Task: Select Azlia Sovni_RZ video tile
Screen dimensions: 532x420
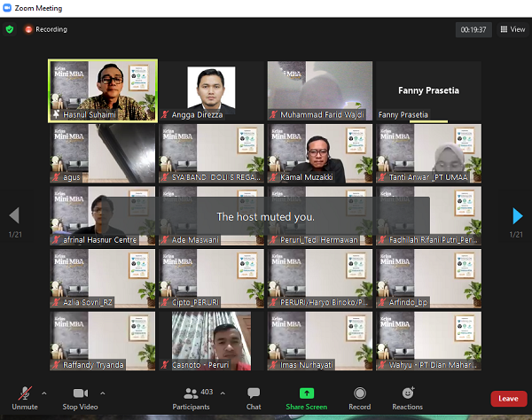Action: 103,278
